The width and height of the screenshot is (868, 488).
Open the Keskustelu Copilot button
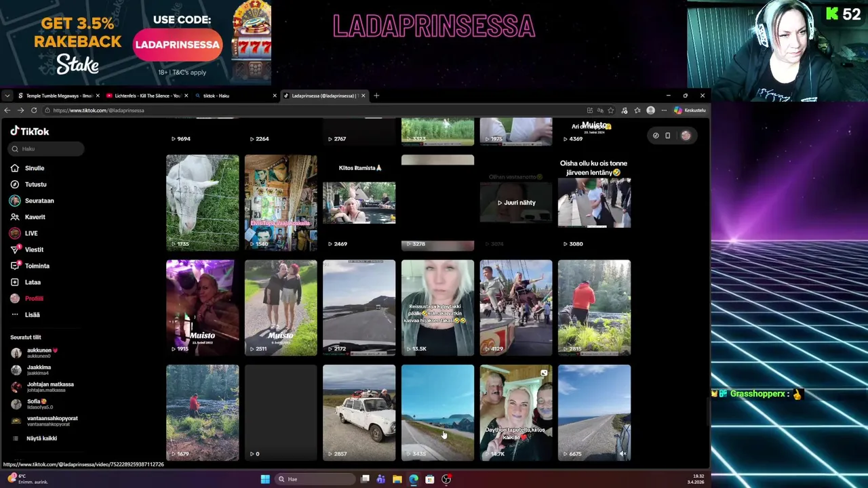click(690, 110)
